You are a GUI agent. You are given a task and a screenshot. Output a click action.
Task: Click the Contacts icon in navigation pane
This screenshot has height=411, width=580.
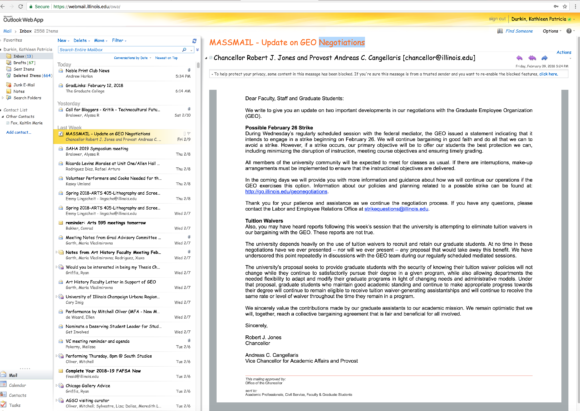click(4, 395)
